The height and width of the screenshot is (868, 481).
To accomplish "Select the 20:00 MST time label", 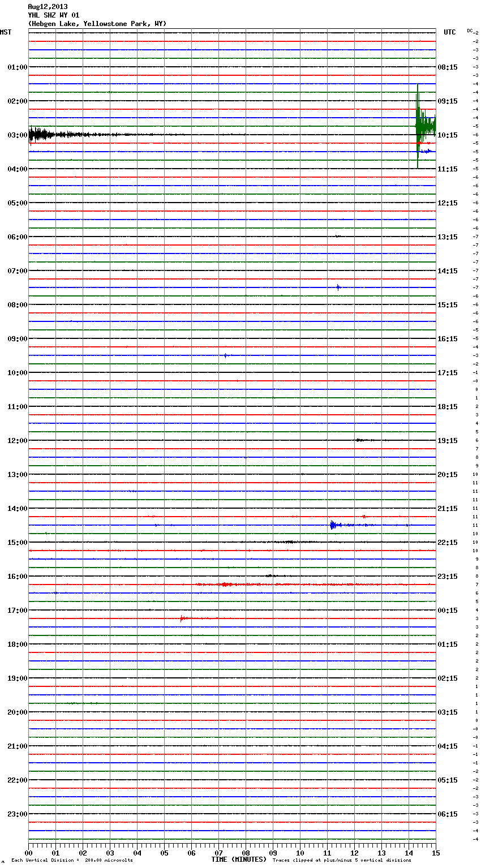I will tap(18, 712).
